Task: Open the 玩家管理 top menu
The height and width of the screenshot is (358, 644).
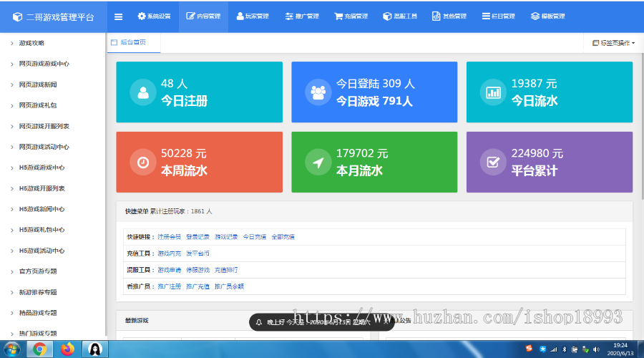Action: coord(252,16)
